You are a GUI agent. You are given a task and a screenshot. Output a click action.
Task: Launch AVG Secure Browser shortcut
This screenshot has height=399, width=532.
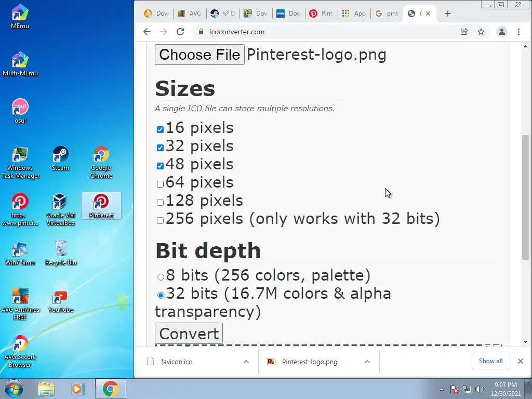click(20, 352)
